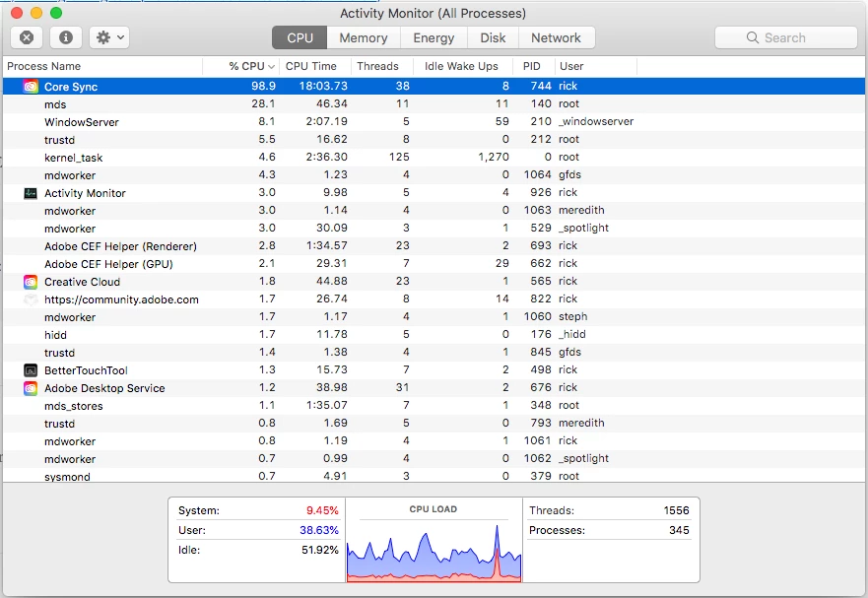Select the WindowServer process row
The height and width of the screenshot is (598, 868).
coord(434,121)
